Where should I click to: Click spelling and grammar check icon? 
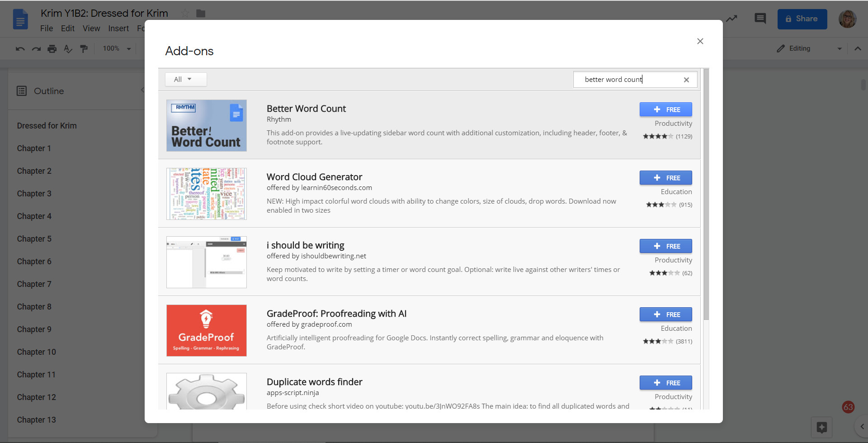[x=68, y=49]
